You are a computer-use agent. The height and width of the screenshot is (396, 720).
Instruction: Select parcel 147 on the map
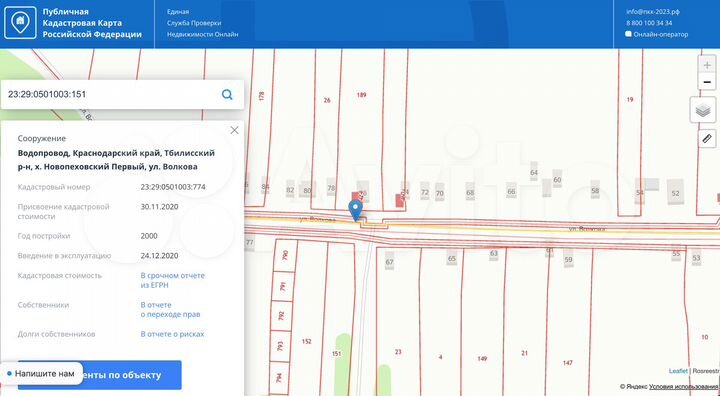(568, 362)
